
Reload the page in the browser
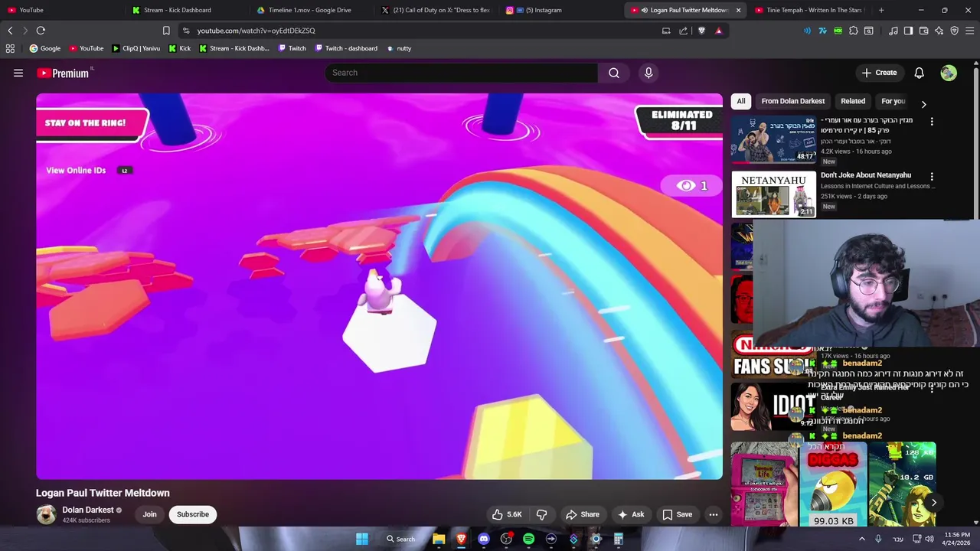point(41,31)
